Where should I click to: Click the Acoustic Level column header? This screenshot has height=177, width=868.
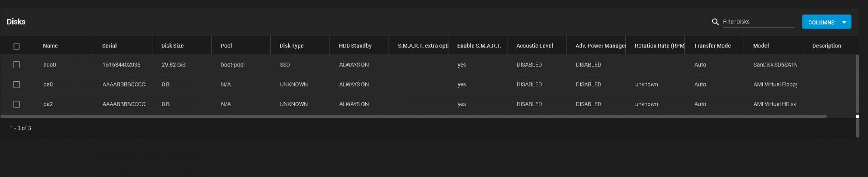pos(534,46)
